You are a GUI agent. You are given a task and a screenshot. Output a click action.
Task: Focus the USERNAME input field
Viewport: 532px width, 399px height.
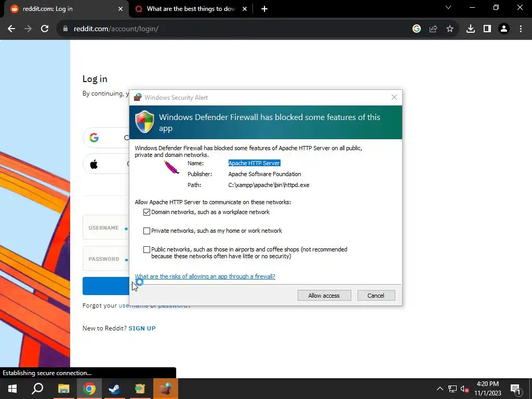click(x=106, y=228)
